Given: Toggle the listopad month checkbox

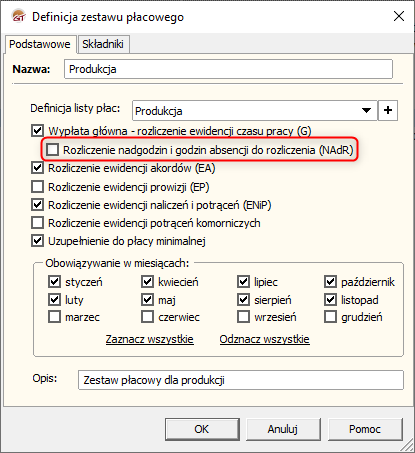Looking at the screenshot, I should 330,299.
